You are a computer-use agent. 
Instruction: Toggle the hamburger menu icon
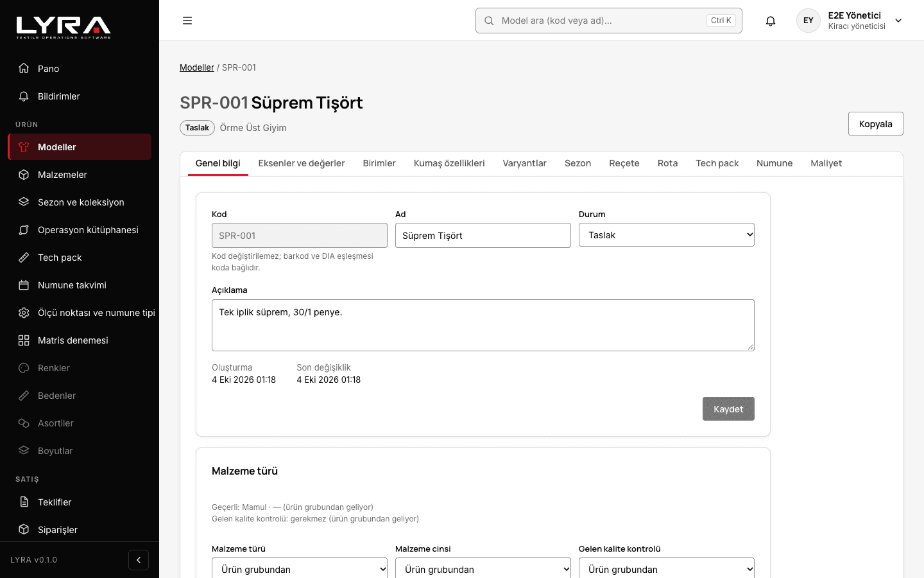point(187,21)
